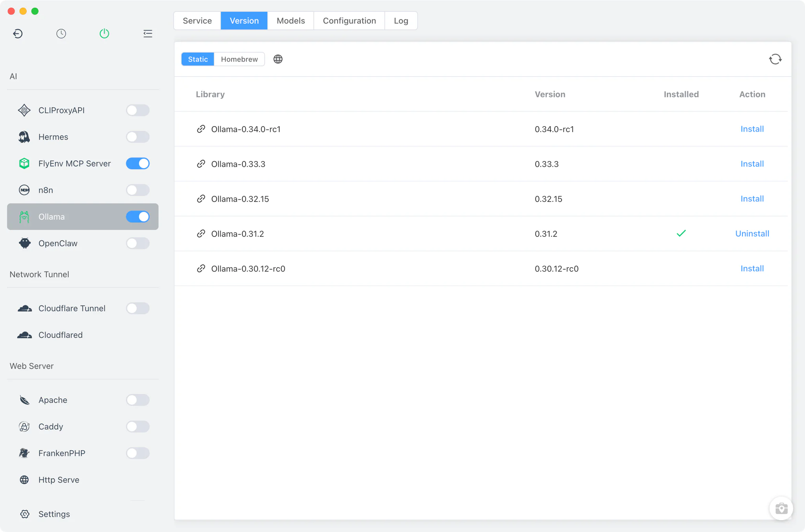
Task: Turn off the Ollama toggle
Action: [x=138, y=217]
